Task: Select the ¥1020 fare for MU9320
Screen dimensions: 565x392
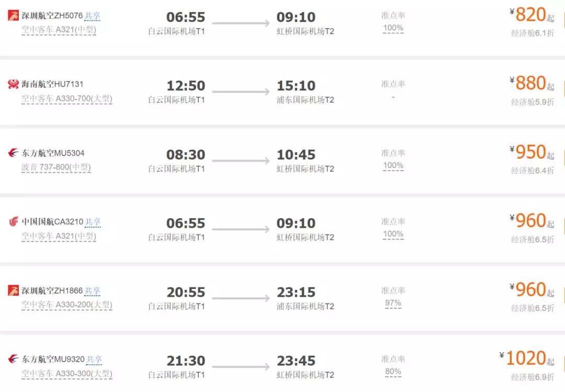Action: click(x=527, y=359)
